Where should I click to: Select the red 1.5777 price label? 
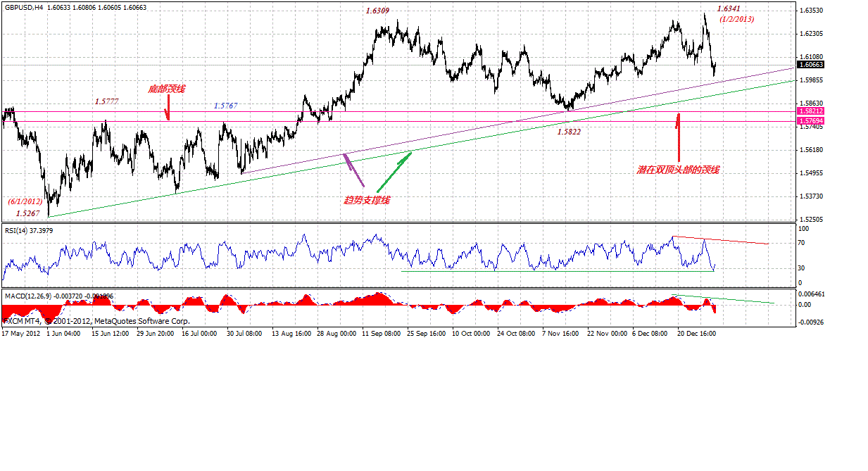coord(106,101)
